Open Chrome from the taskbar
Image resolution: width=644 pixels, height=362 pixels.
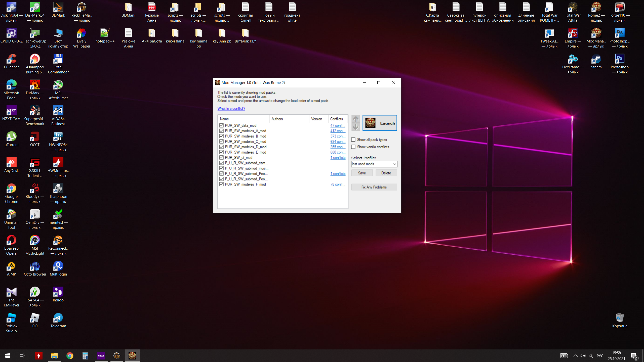click(70, 355)
